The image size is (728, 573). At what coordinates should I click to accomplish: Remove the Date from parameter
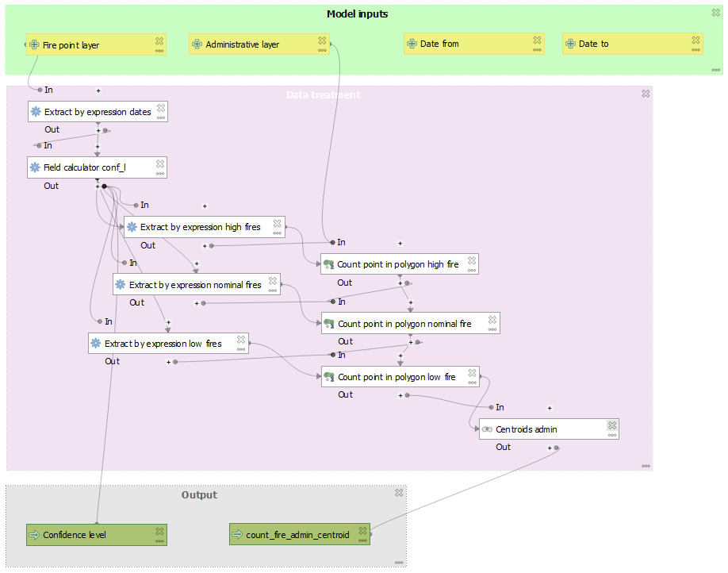(x=537, y=40)
